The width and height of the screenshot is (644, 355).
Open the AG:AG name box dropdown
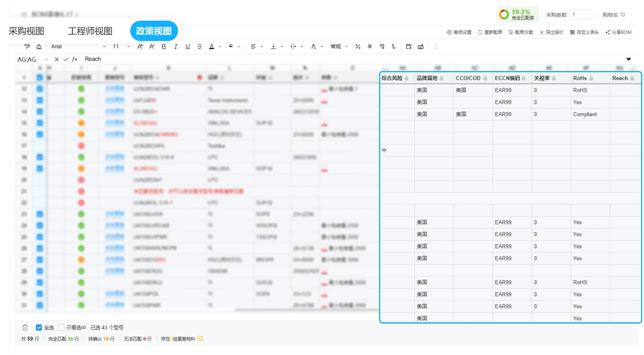click(x=46, y=59)
